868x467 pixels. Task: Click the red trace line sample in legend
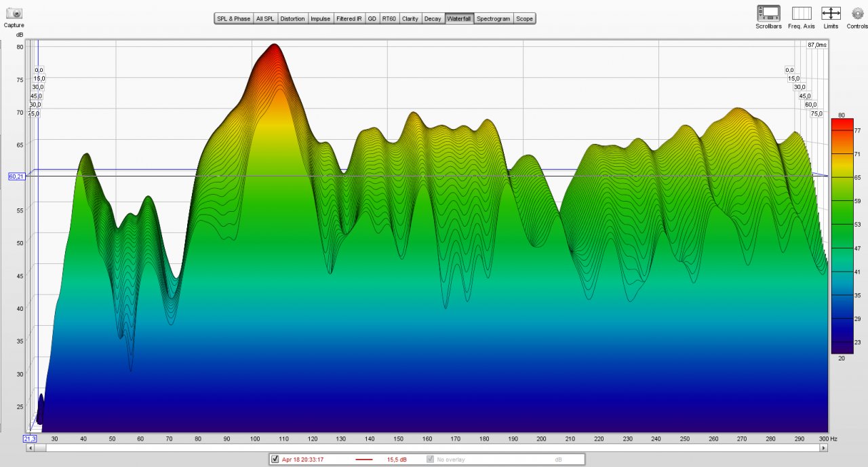pos(364,460)
